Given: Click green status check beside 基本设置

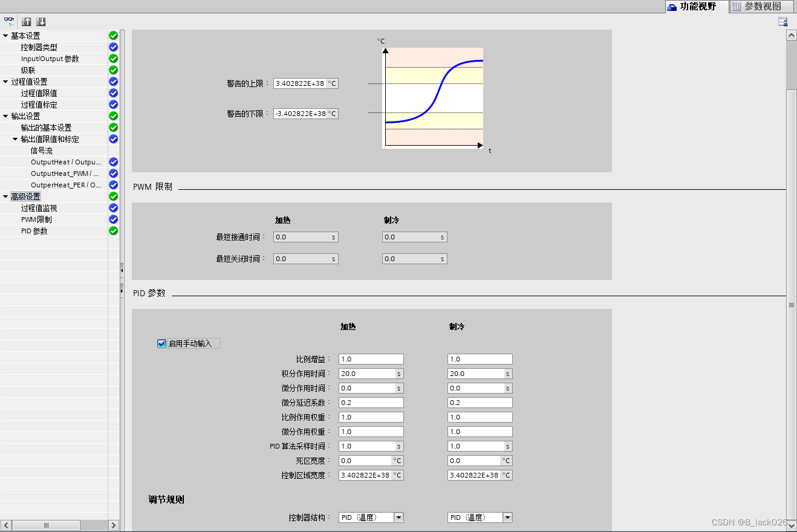Looking at the screenshot, I should [113, 36].
